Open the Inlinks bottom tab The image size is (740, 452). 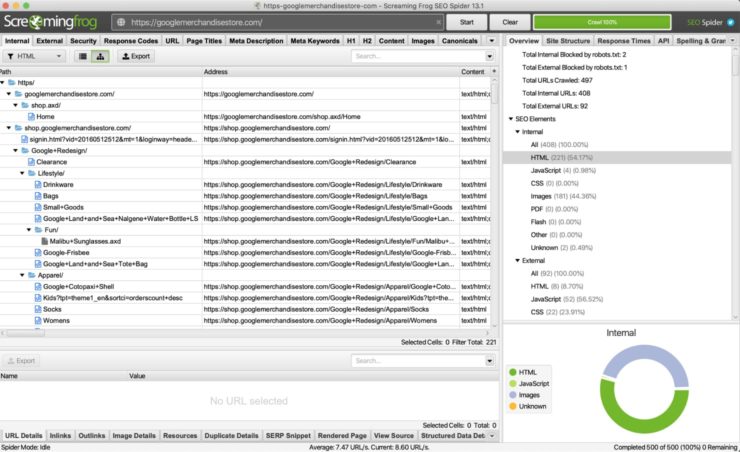(60, 435)
